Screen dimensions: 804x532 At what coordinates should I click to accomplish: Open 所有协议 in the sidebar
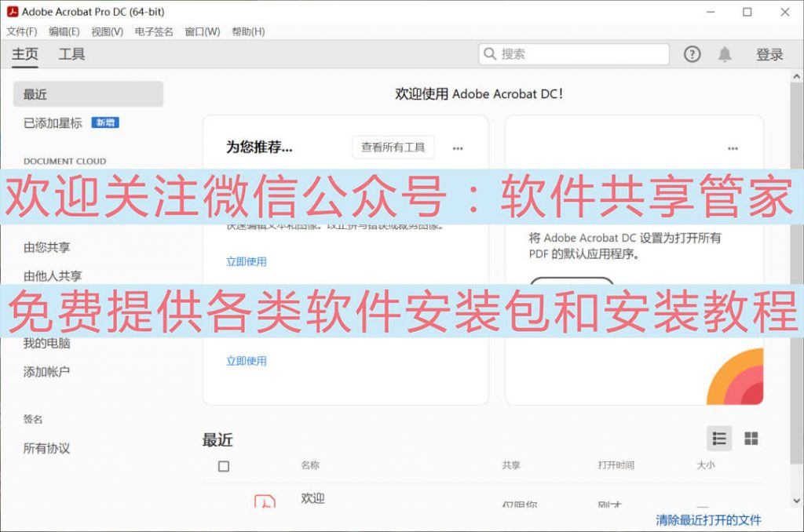coord(46,449)
